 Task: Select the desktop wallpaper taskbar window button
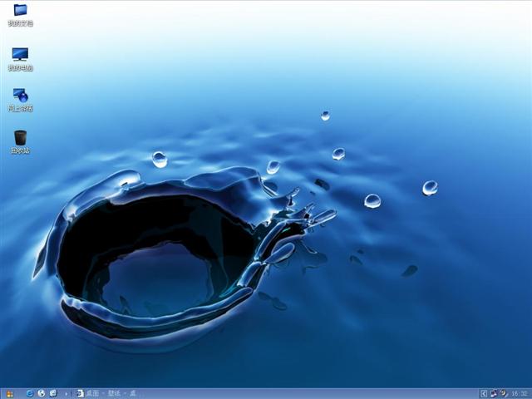coord(107,393)
